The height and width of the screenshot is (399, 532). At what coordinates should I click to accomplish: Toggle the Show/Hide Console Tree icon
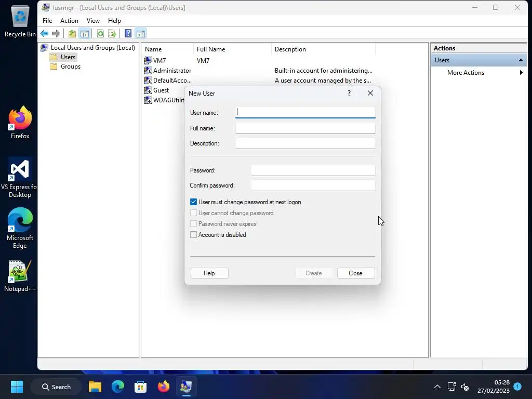(85, 34)
